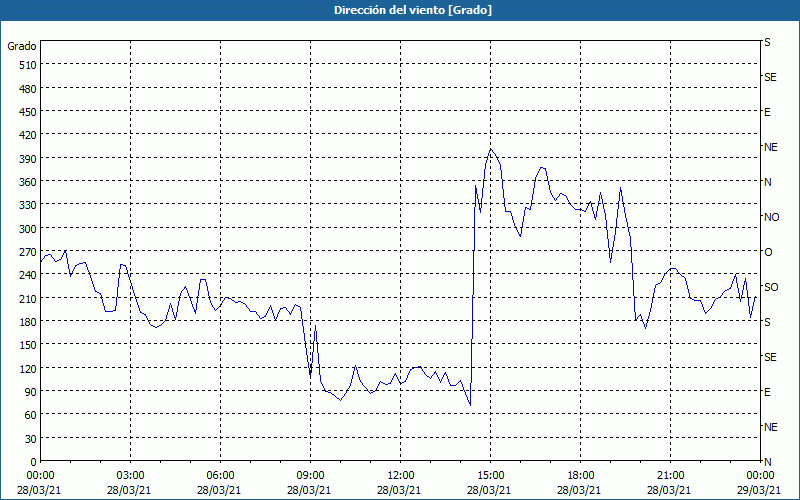Select the E compass label level with 90
Viewport: 800px width, 500px height.
[767, 392]
